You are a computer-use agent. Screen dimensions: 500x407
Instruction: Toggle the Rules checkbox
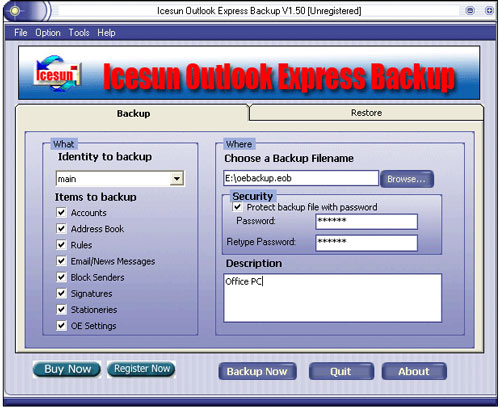[x=61, y=245]
